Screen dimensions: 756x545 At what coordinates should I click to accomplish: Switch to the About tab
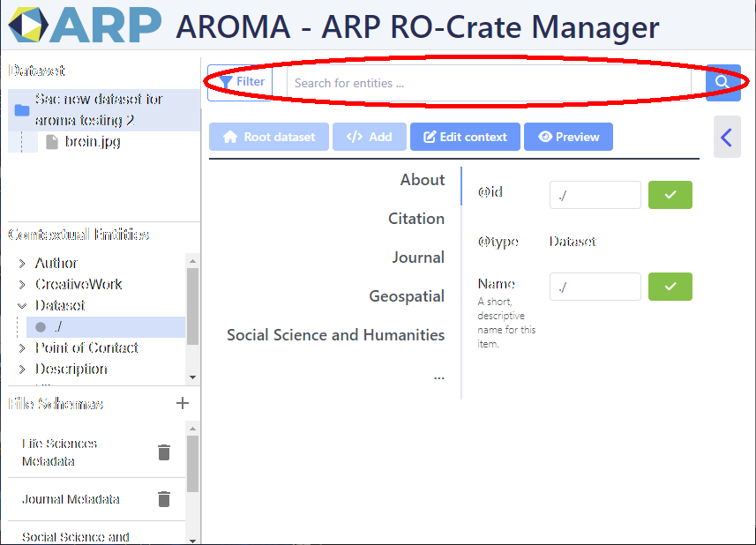pos(423,180)
